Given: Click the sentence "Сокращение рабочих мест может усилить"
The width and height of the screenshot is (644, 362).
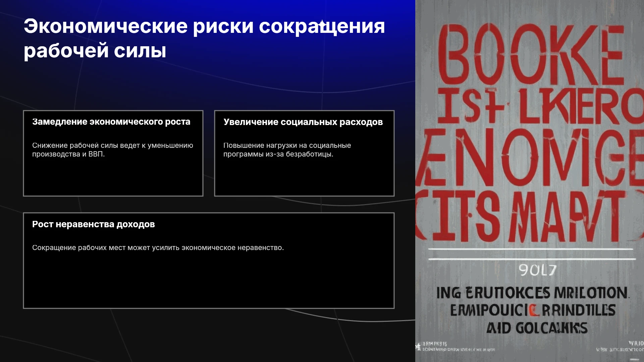Looking at the screenshot, I should (x=158, y=248).
